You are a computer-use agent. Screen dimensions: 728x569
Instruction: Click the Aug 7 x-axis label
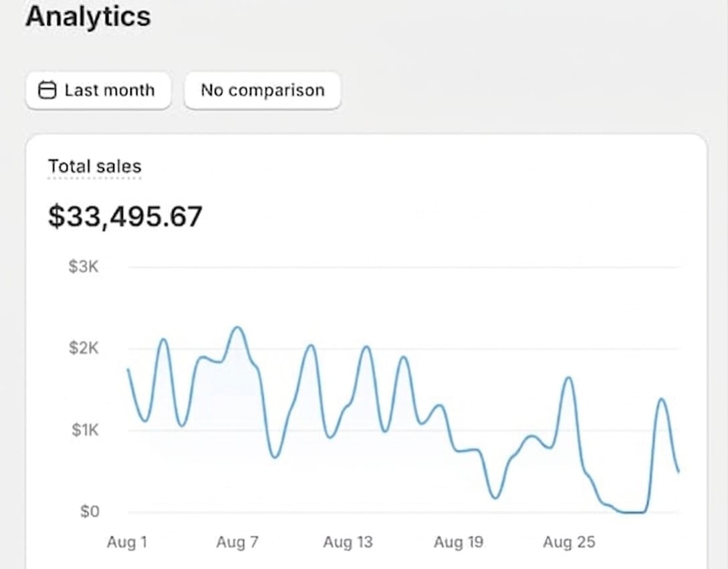(237, 542)
